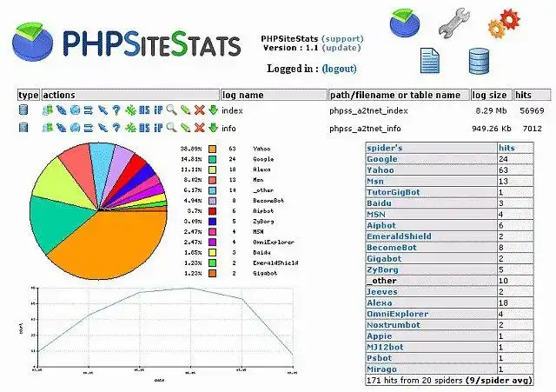
Task: Click the database type icon in info row
Action: tap(23, 127)
